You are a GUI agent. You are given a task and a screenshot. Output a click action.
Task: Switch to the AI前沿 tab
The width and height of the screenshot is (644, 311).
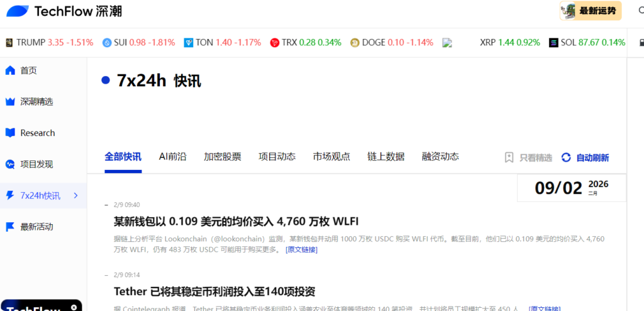[x=172, y=157]
